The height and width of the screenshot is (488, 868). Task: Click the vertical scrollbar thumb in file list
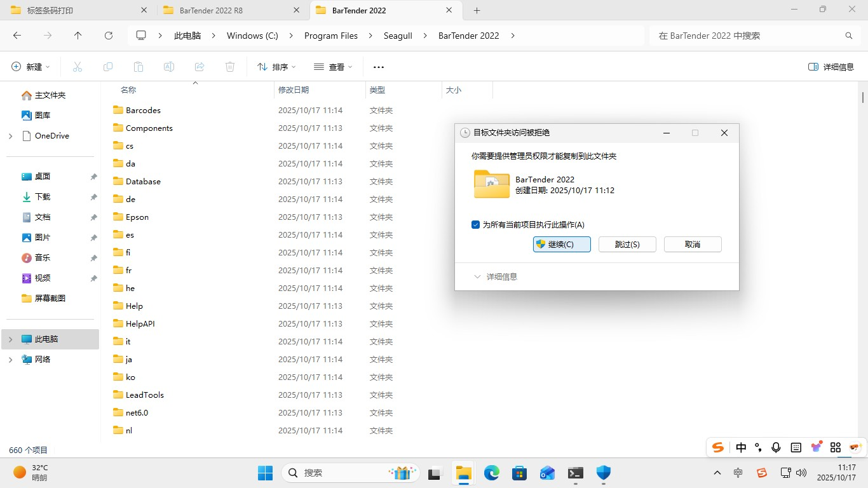(863, 97)
